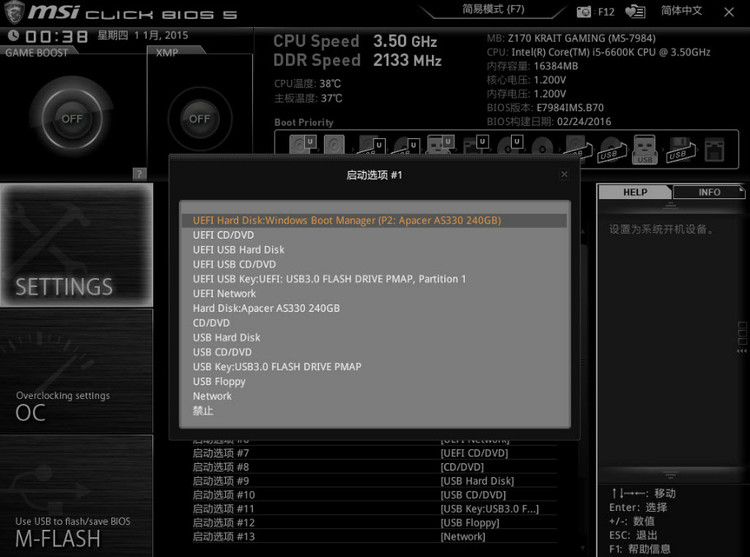
Task: Open 启动选项 #7 UEFI CD/DVD dropdown
Action: click(375, 453)
